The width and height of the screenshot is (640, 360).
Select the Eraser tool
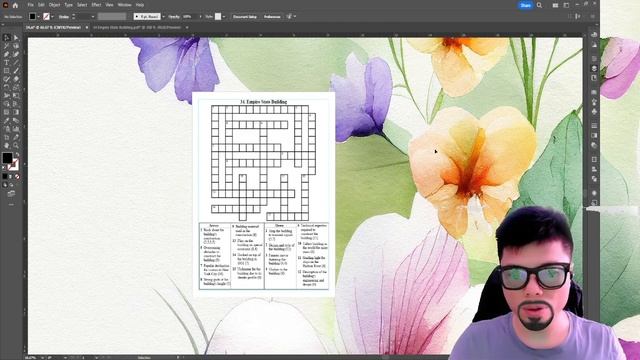16,79
